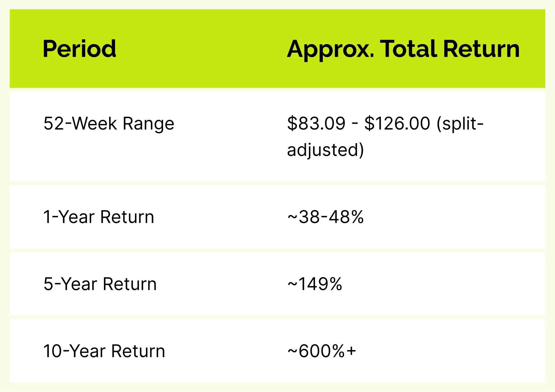555x392 pixels.
Task: Click the 52-Week text in the first row
Action: pyautogui.click(x=80, y=123)
